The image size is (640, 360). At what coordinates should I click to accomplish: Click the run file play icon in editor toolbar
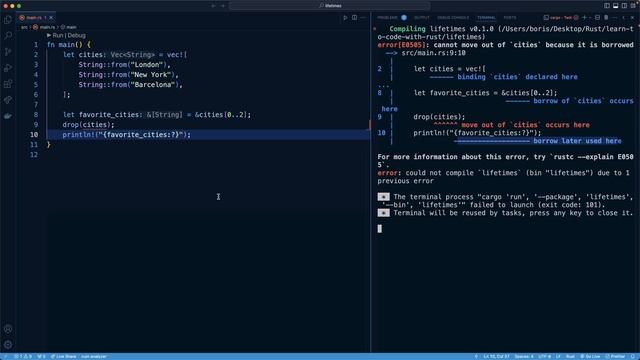(x=345, y=18)
